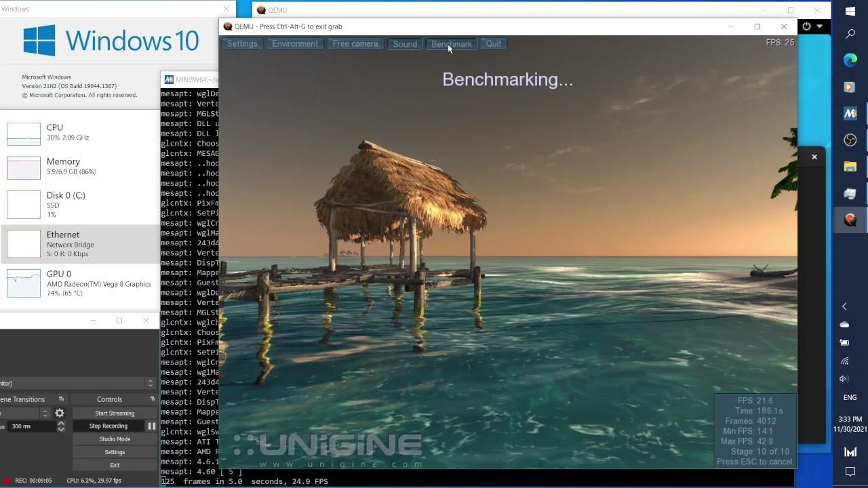The image size is (868, 488).
Task: Click the FPS: 25 counter text
Action: (780, 42)
